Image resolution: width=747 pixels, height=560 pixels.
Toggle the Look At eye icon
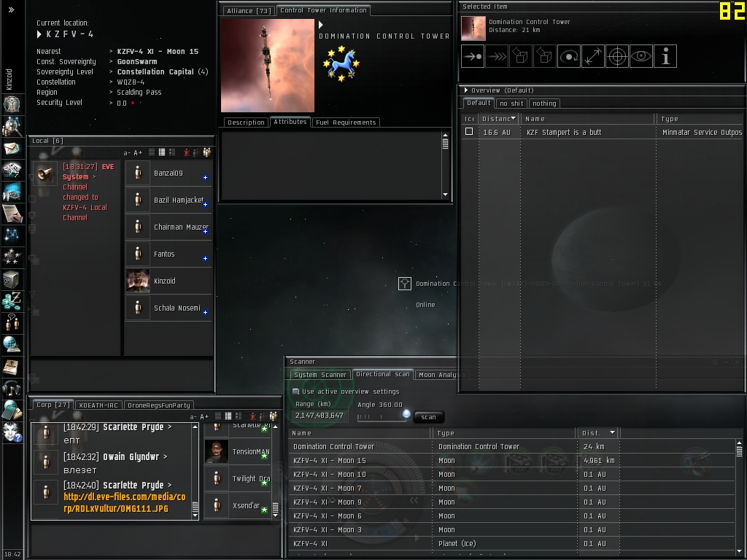(x=641, y=57)
